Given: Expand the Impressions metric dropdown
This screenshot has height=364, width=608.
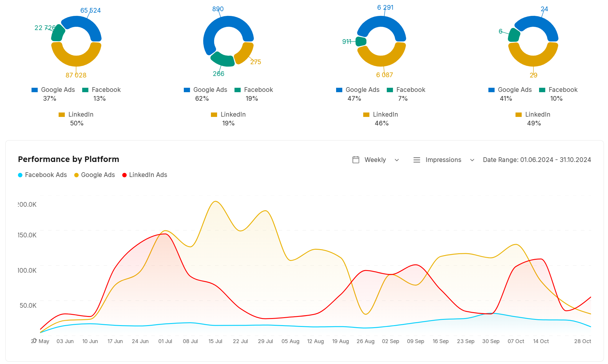Looking at the screenshot, I should click(443, 160).
